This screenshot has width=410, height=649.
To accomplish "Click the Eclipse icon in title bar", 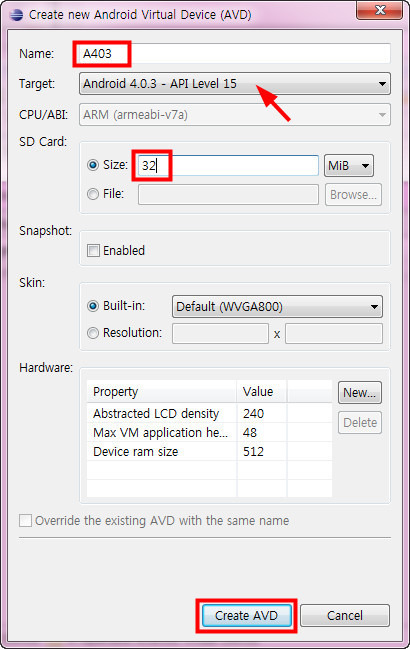I will pos(16,15).
